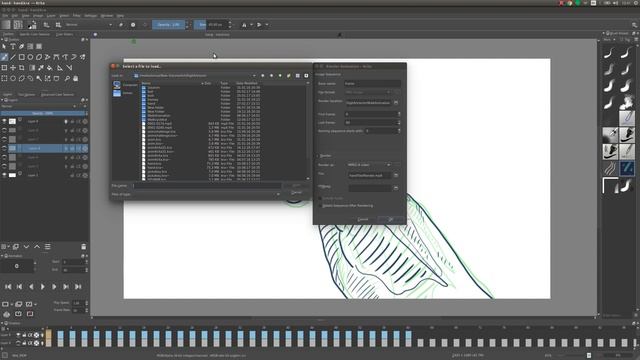Click OK in Render Animation dialog
640x360 pixels.
click(391, 220)
